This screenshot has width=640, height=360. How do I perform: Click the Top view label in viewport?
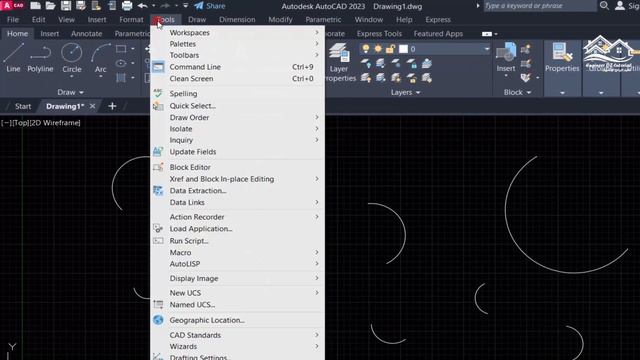coord(20,123)
